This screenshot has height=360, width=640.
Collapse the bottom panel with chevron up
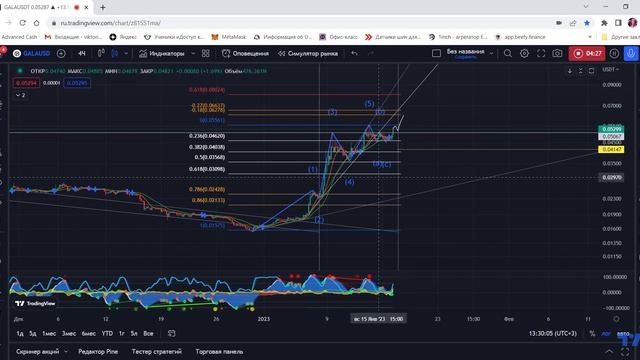[609, 351]
